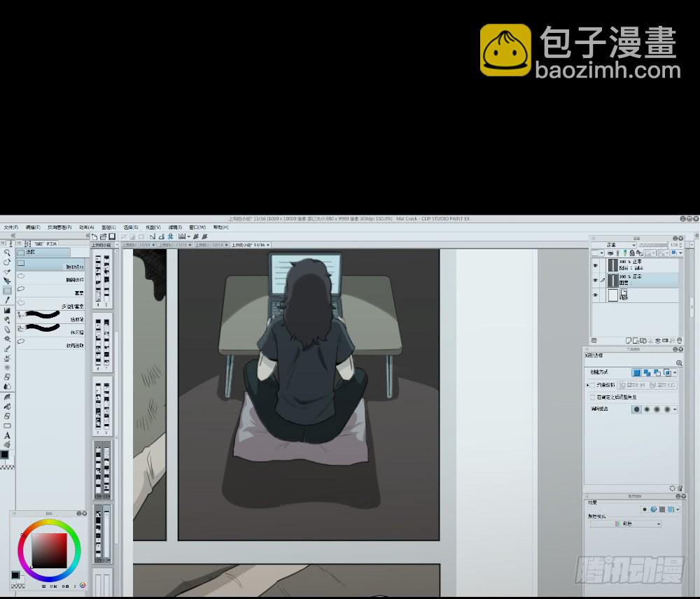
Task: Hide the top layer using its eye icon
Action: [x=596, y=265]
